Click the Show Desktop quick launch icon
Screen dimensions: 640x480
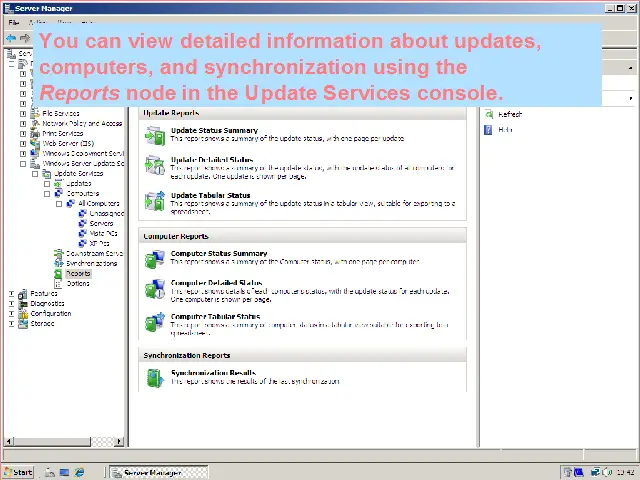(64, 472)
